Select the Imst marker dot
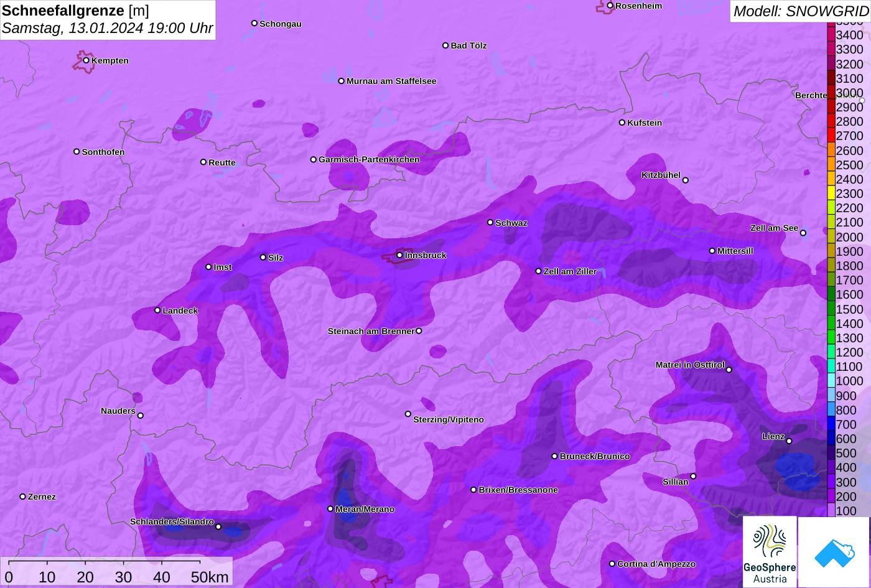The width and height of the screenshot is (871, 588). click(x=208, y=267)
